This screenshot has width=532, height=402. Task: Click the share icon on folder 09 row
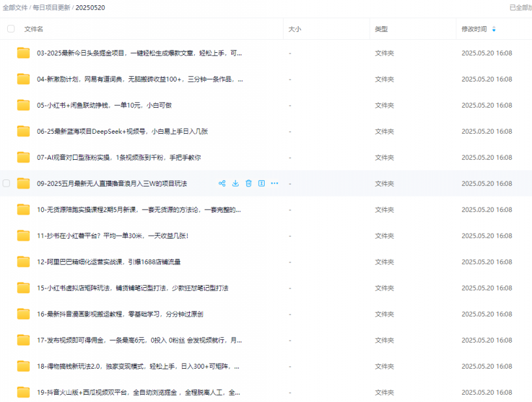pyautogui.click(x=222, y=183)
